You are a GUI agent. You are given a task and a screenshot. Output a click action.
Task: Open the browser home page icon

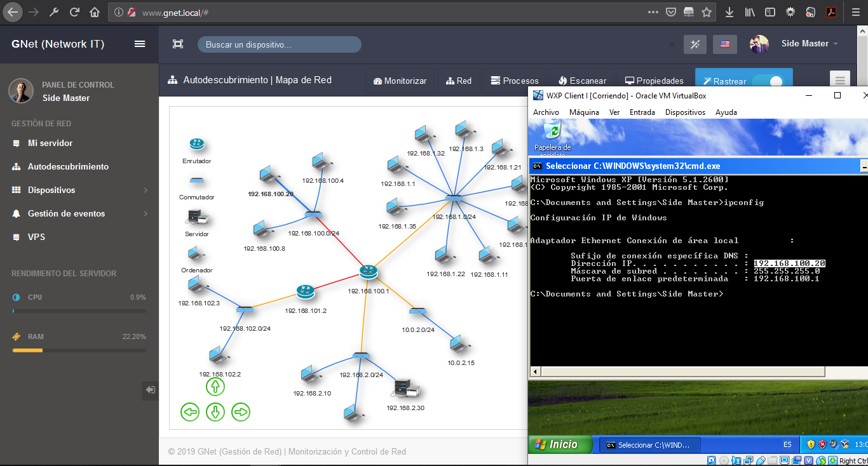tap(95, 12)
